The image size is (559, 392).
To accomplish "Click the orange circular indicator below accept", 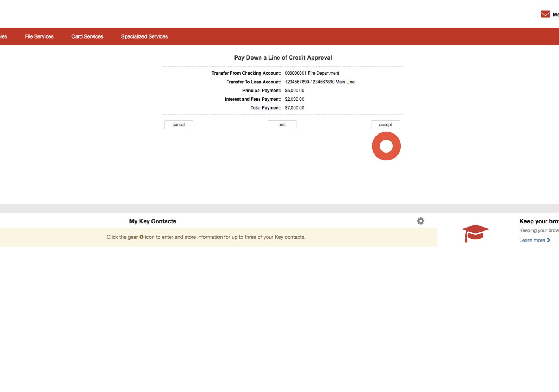I will (x=386, y=146).
